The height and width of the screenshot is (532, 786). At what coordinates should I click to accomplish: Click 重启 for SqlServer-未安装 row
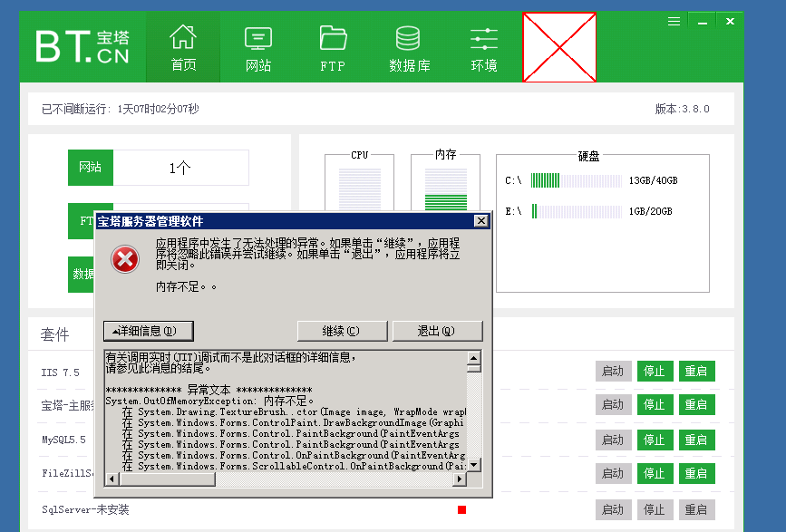tap(697, 510)
